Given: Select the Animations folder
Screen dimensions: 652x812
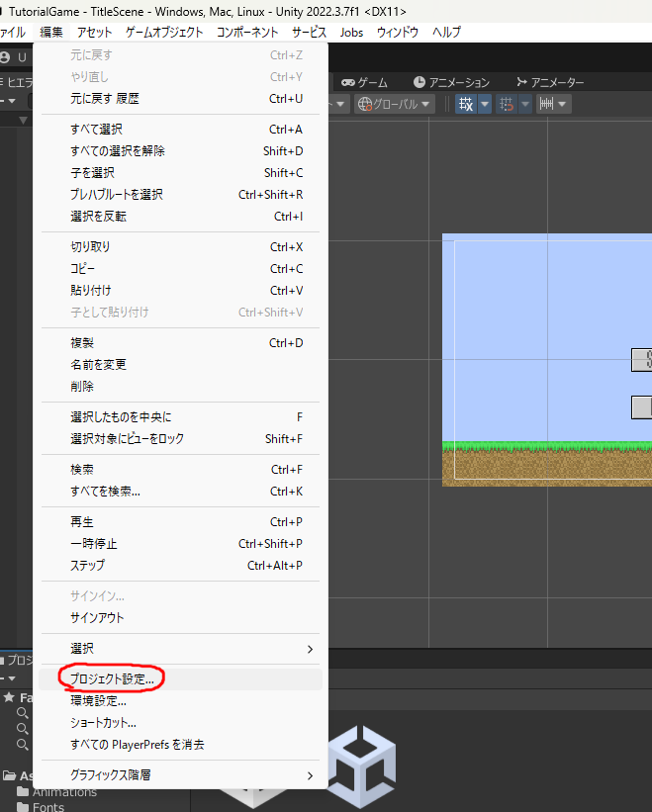Looking at the screenshot, I should [x=56, y=792].
